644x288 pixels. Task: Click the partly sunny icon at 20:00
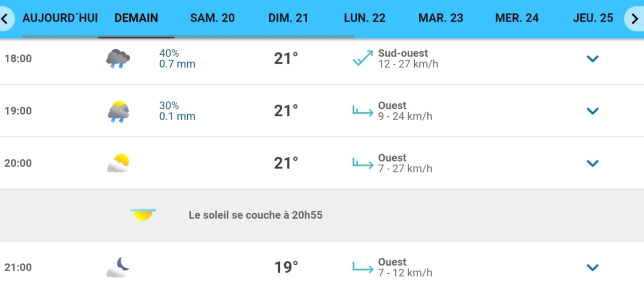118,163
